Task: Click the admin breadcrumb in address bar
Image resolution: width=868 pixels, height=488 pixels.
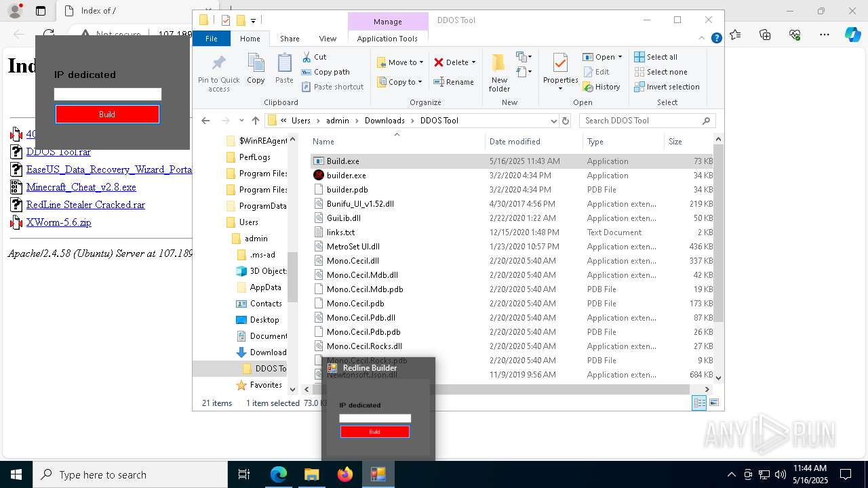Action: click(338, 121)
